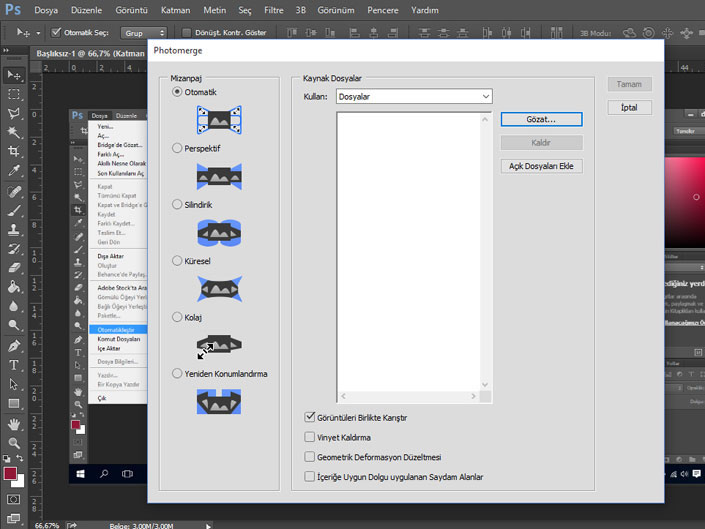The image size is (705, 529).
Task: Click the Photoshop Ps logo icon
Action: (x=13, y=9)
